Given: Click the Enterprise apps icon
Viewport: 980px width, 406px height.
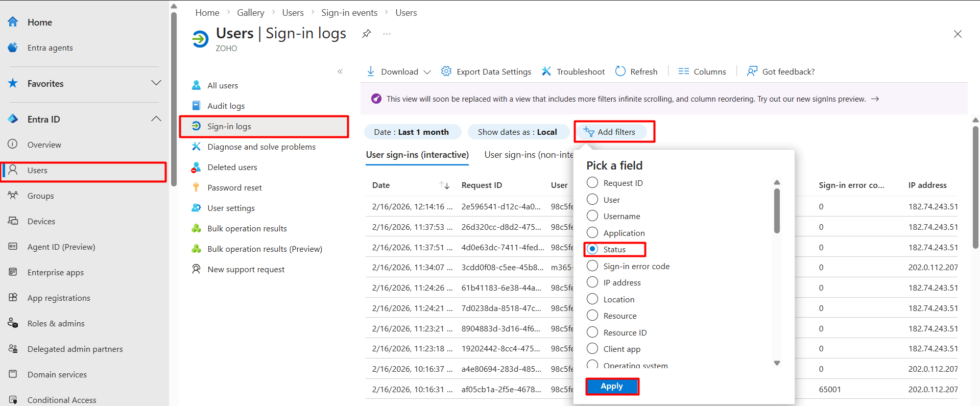Looking at the screenshot, I should tap(13, 272).
